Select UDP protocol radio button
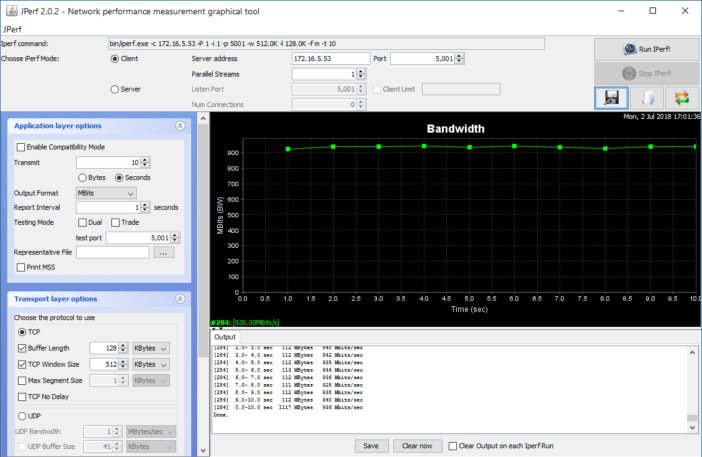702x457 pixels. 22,416
